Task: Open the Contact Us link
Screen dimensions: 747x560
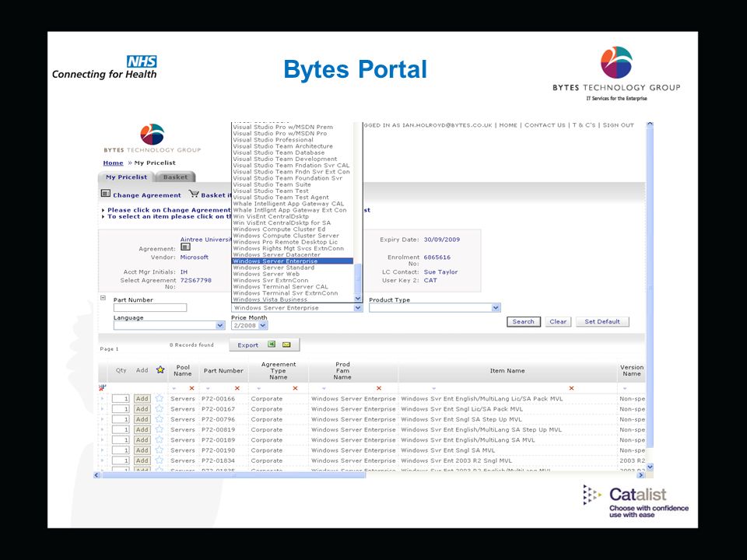Action: coord(545,125)
